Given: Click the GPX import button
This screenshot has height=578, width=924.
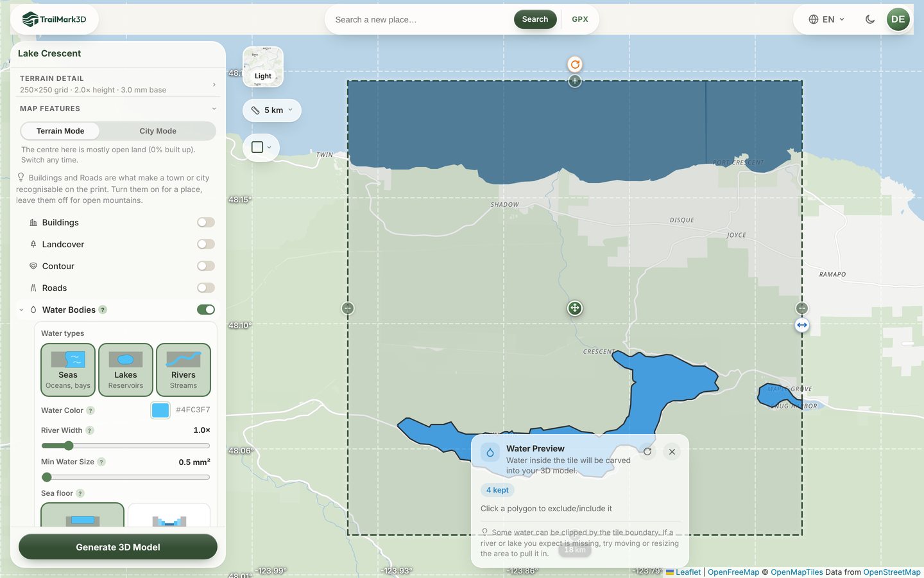Looking at the screenshot, I should pyautogui.click(x=580, y=19).
